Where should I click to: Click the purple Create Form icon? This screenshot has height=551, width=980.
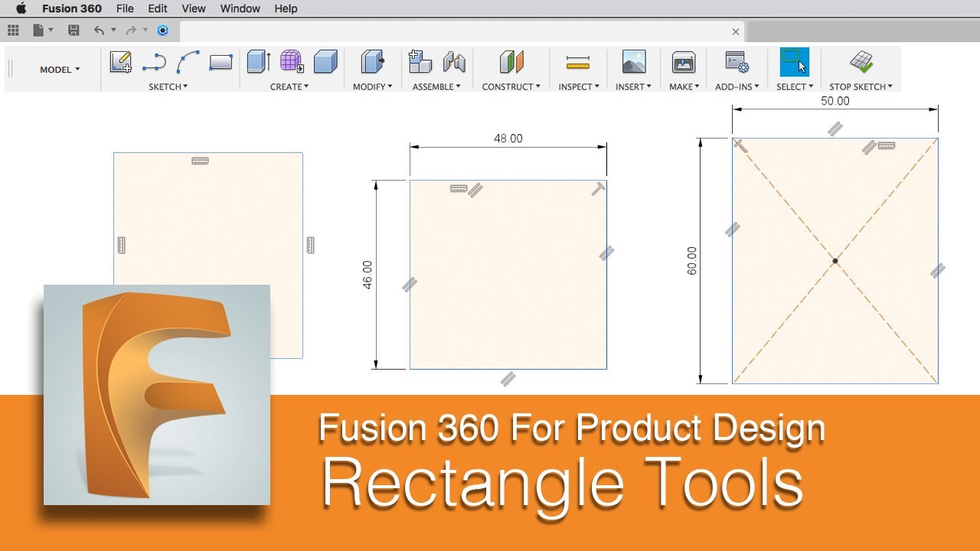(292, 62)
